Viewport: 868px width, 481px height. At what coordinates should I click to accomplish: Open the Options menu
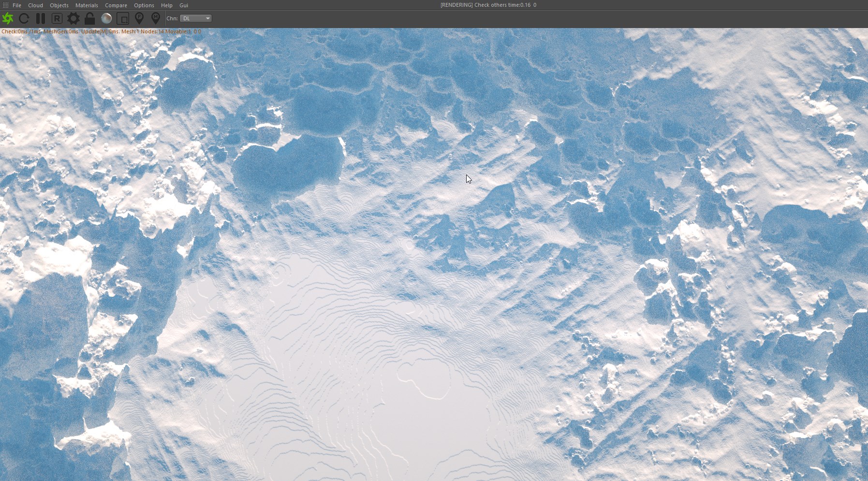tap(144, 5)
